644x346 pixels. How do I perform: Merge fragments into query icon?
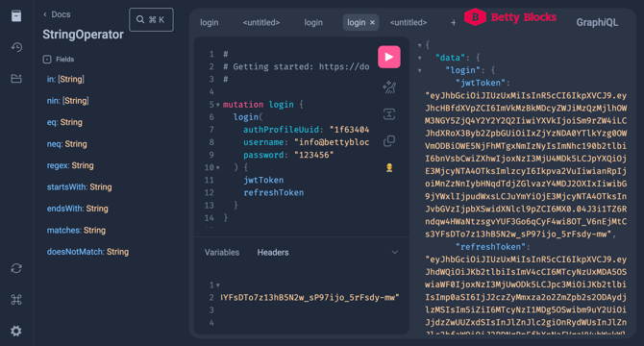click(389, 114)
